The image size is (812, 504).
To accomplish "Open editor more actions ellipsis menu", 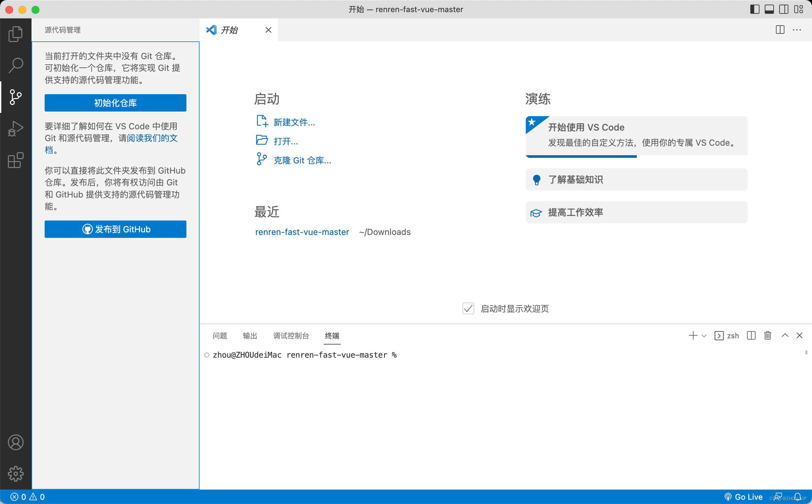I will point(797,30).
